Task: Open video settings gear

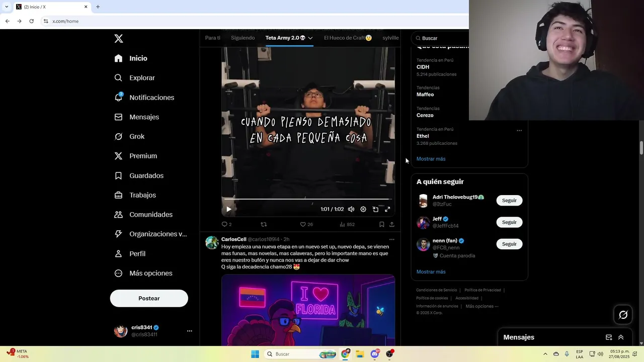Action: (363, 209)
